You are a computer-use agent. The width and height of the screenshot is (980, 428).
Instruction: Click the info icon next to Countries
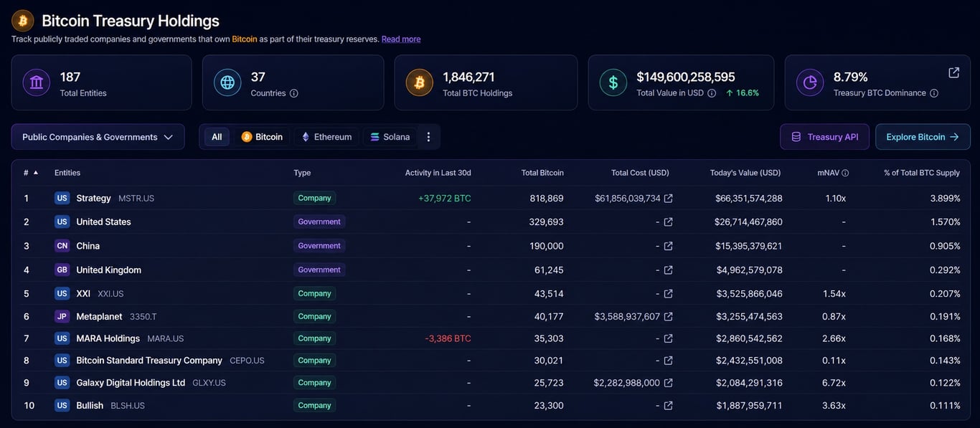click(293, 93)
